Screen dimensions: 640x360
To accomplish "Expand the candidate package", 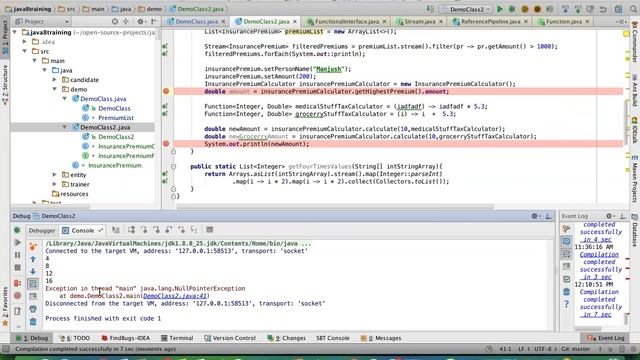I will [x=54, y=80].
